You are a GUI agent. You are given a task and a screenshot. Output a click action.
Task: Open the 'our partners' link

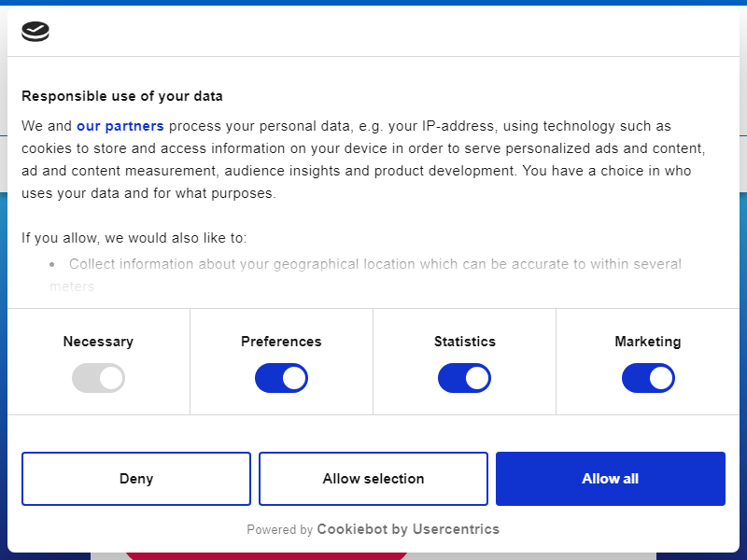120,126
